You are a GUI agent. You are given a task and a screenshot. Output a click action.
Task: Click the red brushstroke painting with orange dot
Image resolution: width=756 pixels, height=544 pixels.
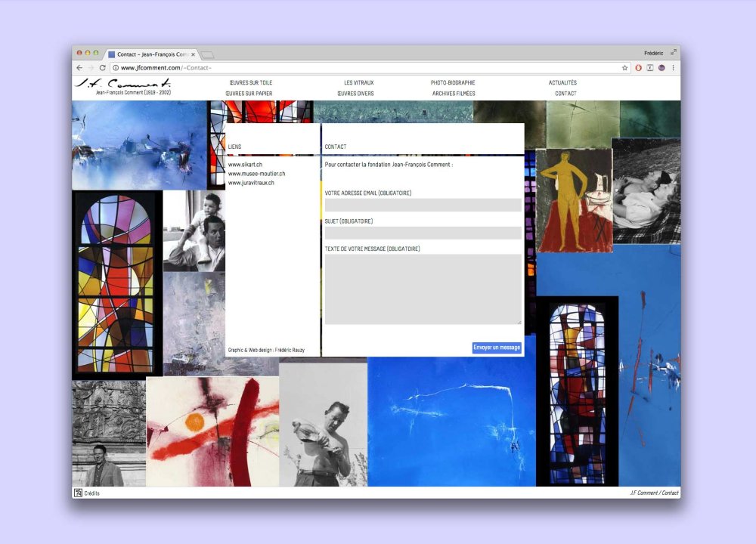click(x=212, y=431)
